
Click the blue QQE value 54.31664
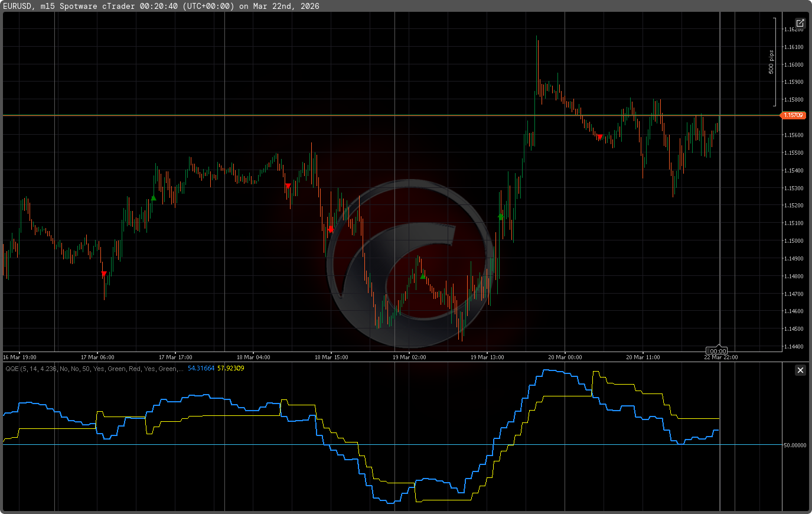pos(201,369)
